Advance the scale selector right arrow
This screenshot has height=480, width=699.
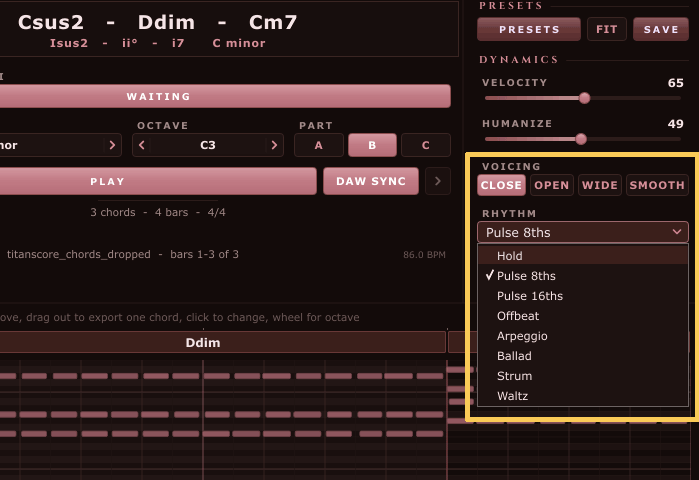click(x=112, y=145)
